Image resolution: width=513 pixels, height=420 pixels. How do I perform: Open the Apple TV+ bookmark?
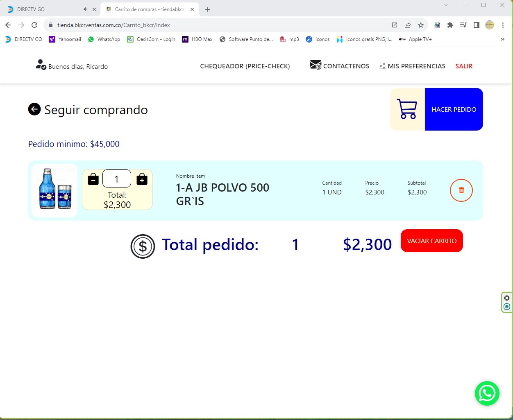tap(415, 39)
